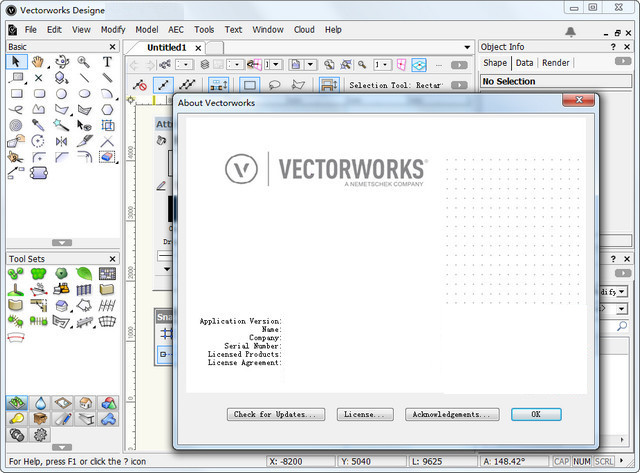Switch to the Render tab
Viewport: 640px width, 473px height.
click(556, 63)
